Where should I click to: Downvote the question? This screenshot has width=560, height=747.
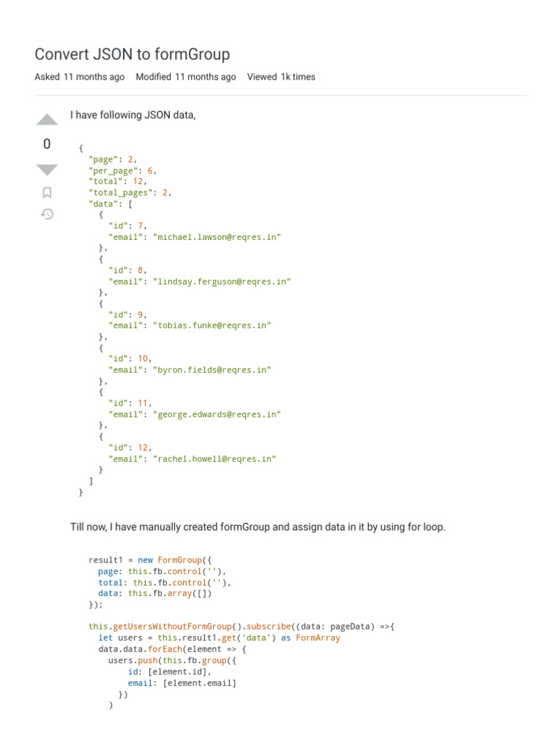(47, 169)
